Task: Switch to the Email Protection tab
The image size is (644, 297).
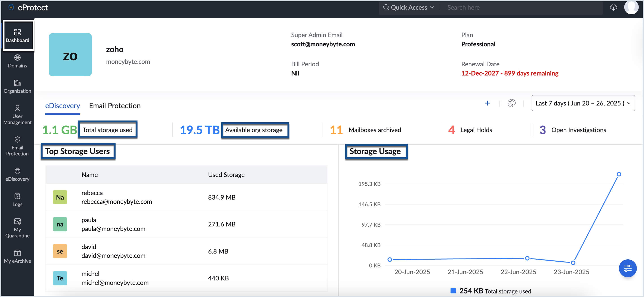Action: point(115,105)
